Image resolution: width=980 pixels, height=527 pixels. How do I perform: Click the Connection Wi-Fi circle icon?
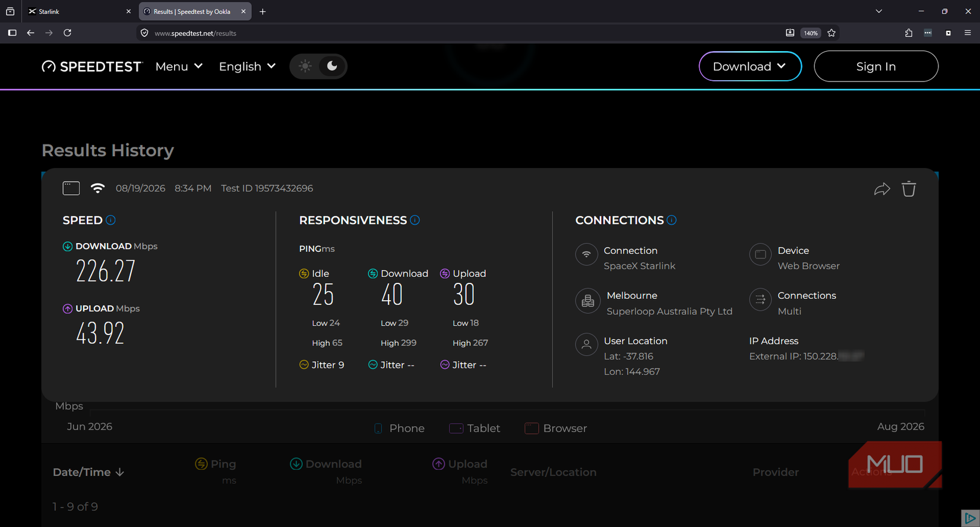[x=587, y=254]
